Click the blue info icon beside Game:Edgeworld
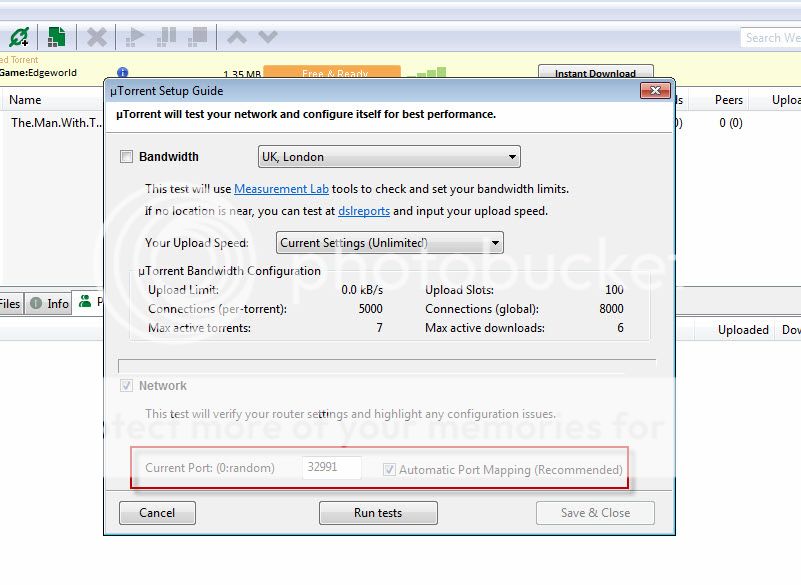This screenshot has width=801, height=585. [x=123, y=73]
